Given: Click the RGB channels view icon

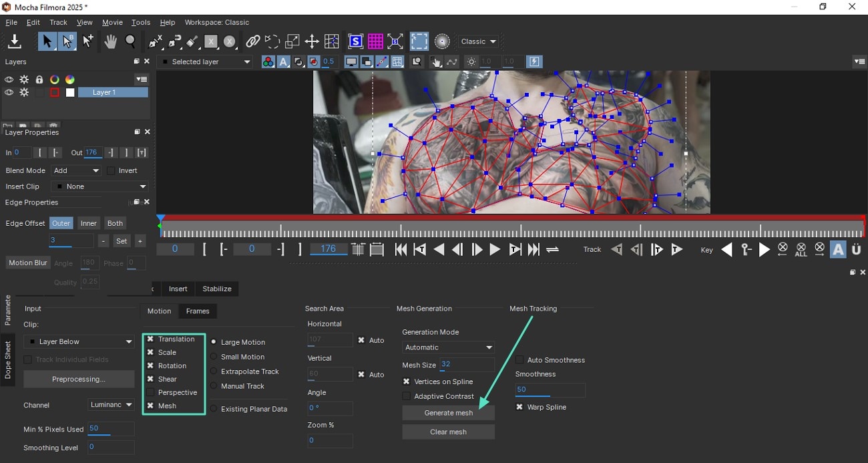Looking at the screenshot, I should (x=268, y=62).
